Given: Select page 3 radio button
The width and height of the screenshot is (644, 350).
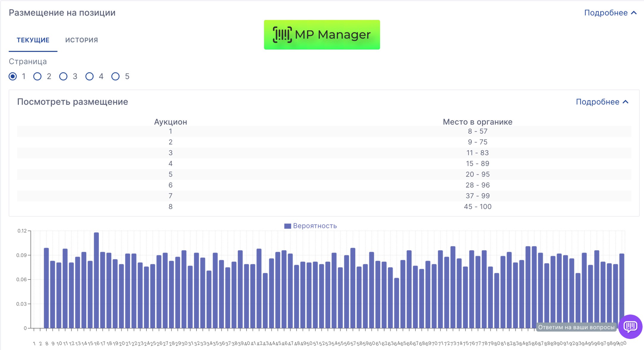Looking at the screenshot, I should tap(63, 76).
